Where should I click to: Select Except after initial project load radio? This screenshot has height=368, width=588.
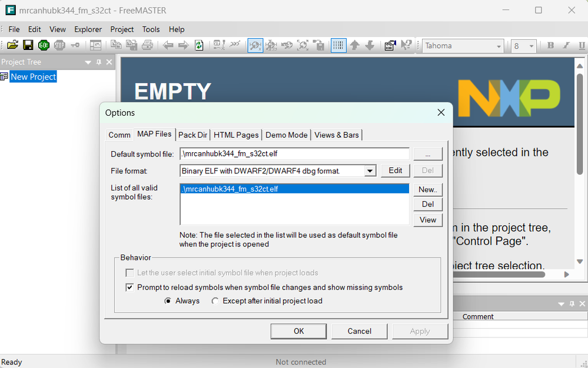pos(215,301)
